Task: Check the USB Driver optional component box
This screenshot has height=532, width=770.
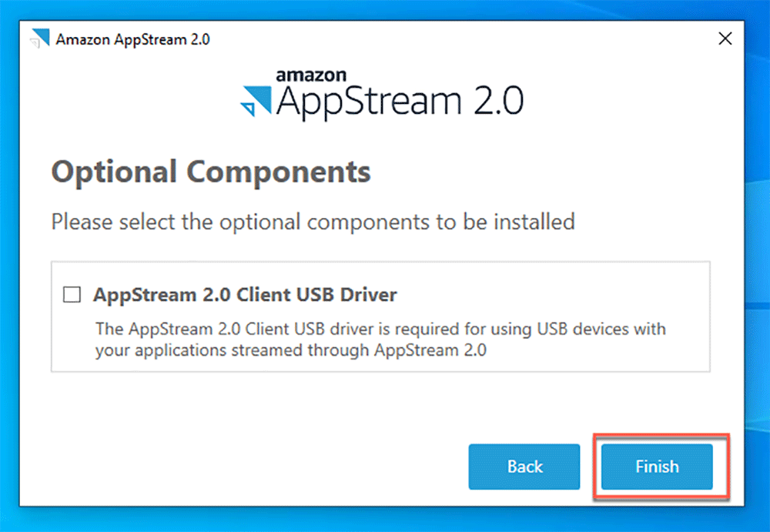Action: coord(71,293)
